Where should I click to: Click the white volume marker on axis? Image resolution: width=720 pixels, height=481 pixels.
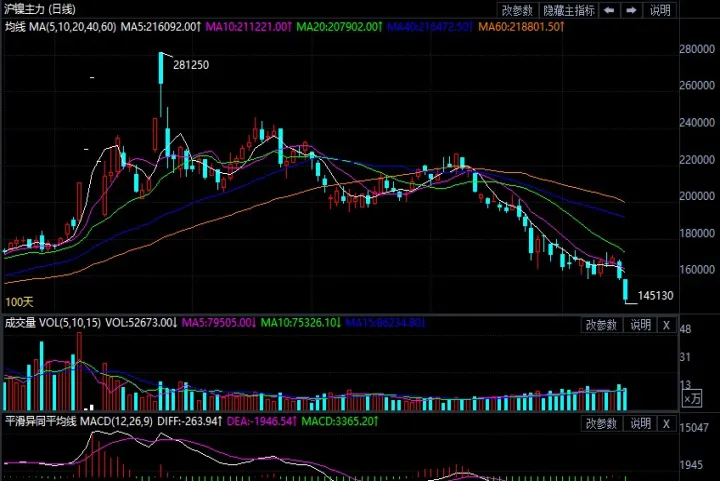[x=91, y=406]
